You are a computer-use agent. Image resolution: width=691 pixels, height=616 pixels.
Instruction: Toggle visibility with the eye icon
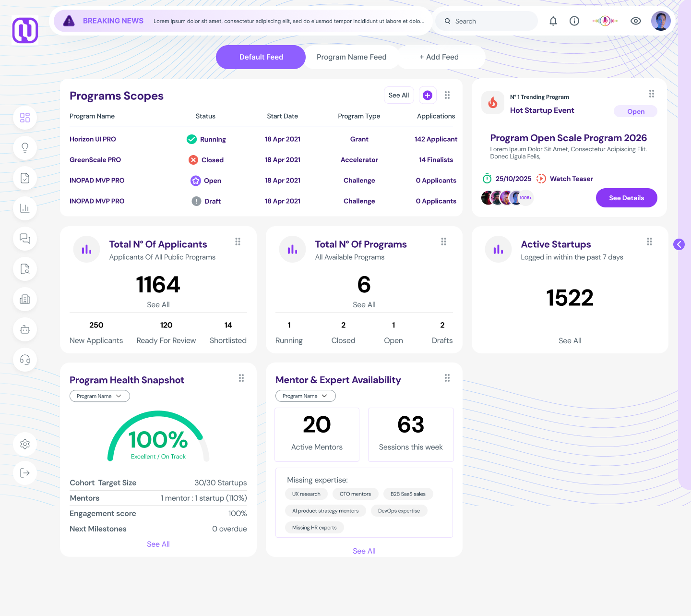(x=636, y=21)
